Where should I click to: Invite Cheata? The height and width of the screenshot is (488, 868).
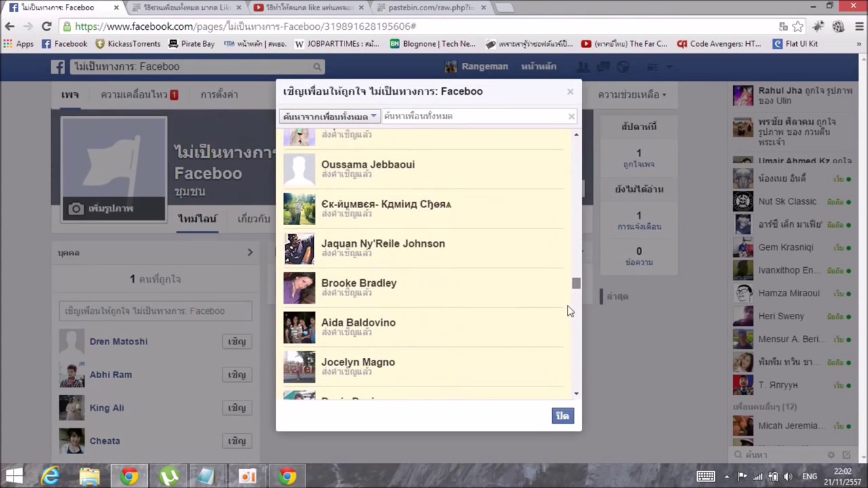click(x=237, y=441)
